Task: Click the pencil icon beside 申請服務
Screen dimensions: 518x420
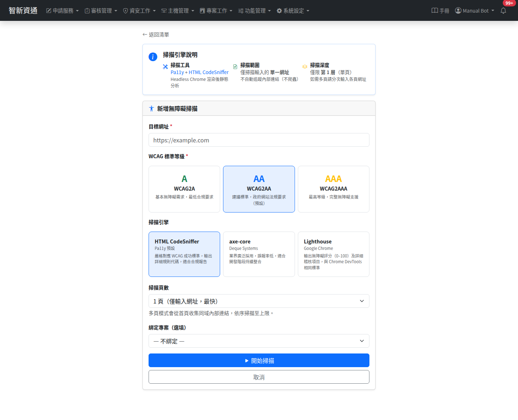Action: coord(49,11)
